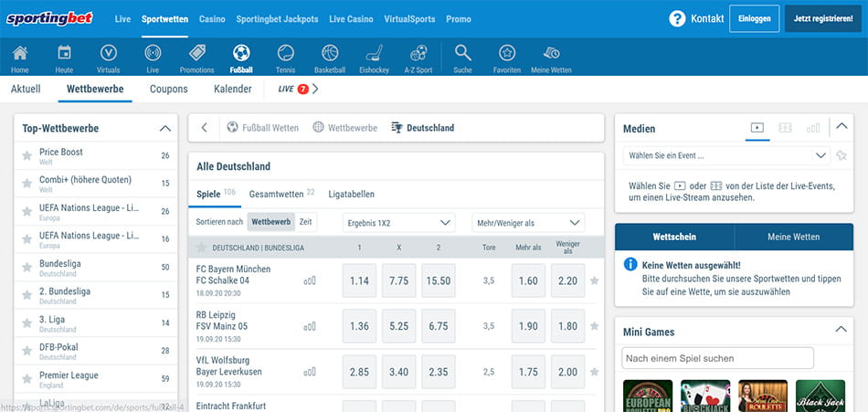Switch to the Coupons tab

pos(169,90)
